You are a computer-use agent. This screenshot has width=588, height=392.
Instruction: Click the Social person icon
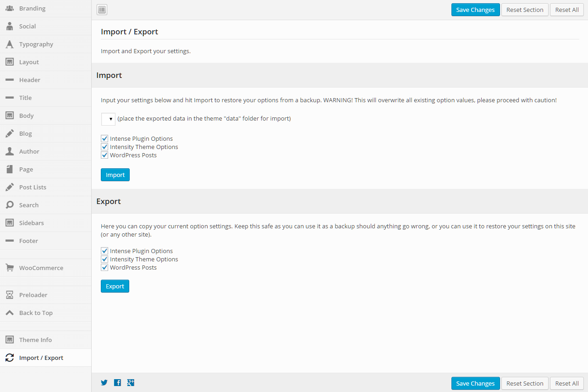pos(10,26)
